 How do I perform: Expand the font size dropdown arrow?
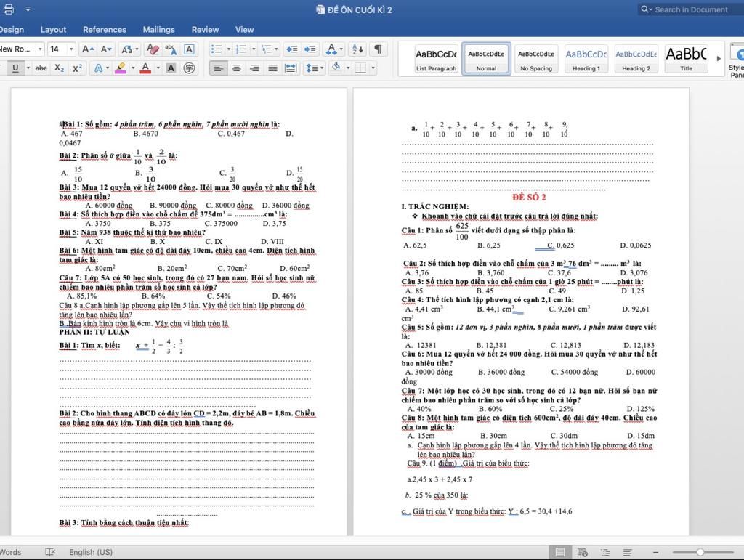click(72, 49)
